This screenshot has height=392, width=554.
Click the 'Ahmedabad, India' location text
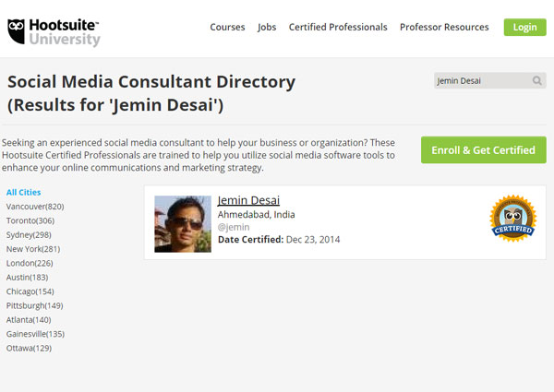point(256,215)
